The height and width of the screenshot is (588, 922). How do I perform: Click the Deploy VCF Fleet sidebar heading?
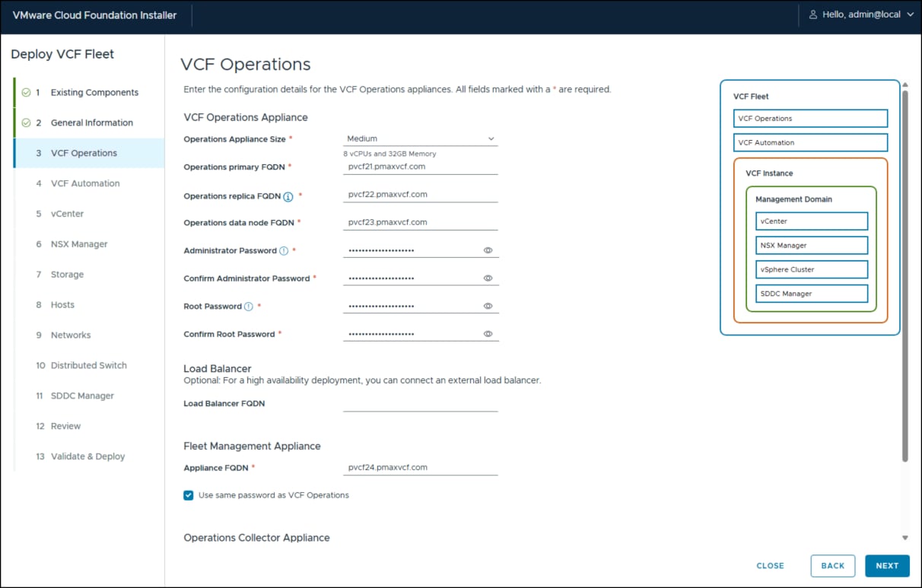click(x=62, y=54)
